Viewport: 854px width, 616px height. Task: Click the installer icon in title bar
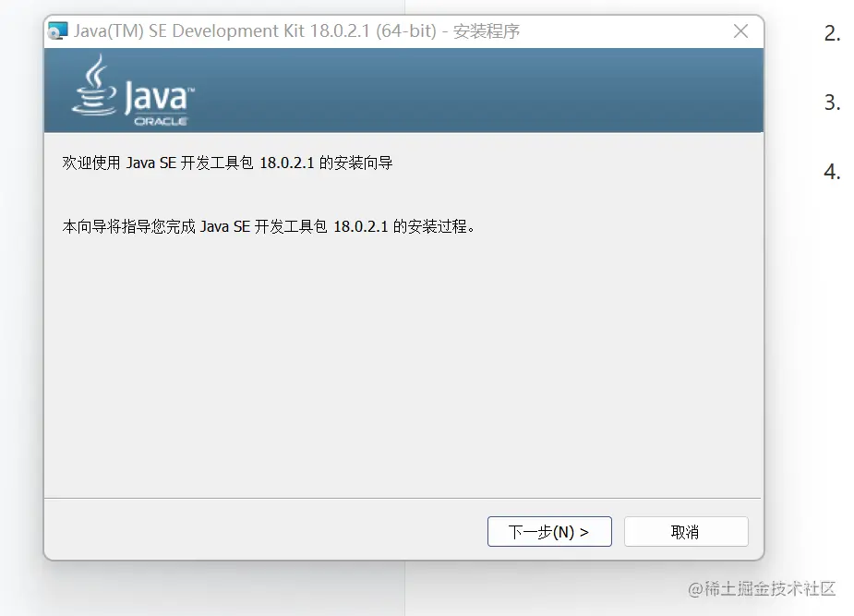point(57,31)
